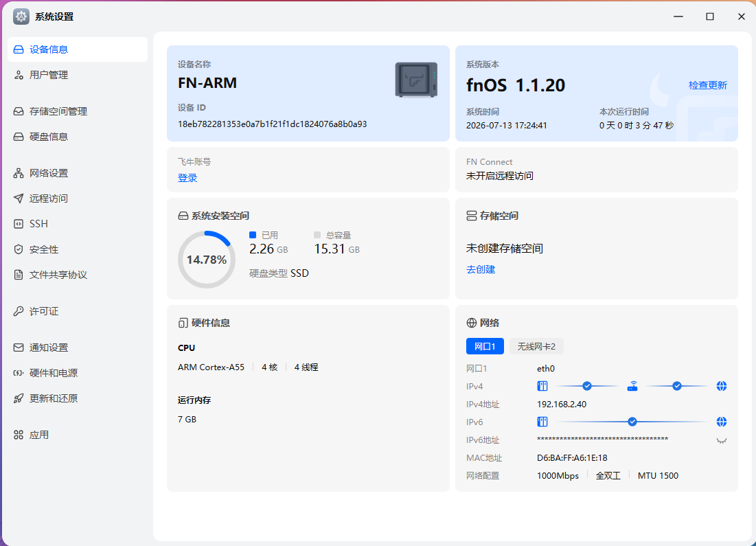Image resolution: width=756 pixels, height=546 pixels.
Task: Select SSH settings entry
Action: 78,224
